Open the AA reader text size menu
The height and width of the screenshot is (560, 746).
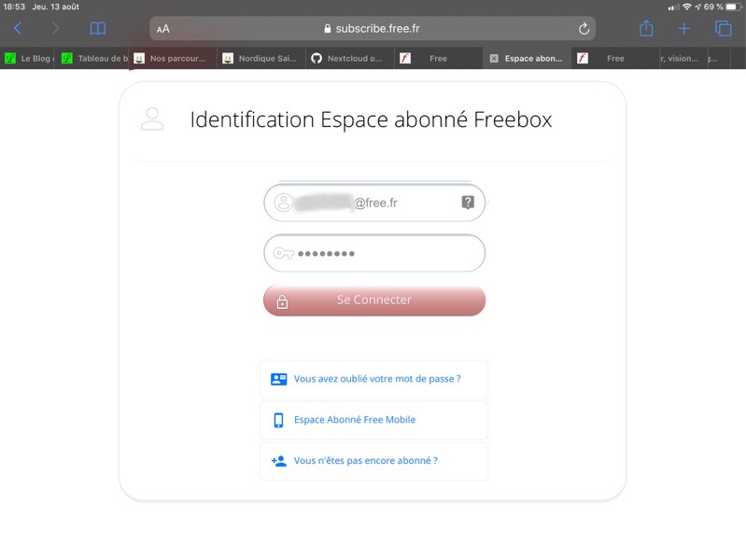click(x=163, y=29)
